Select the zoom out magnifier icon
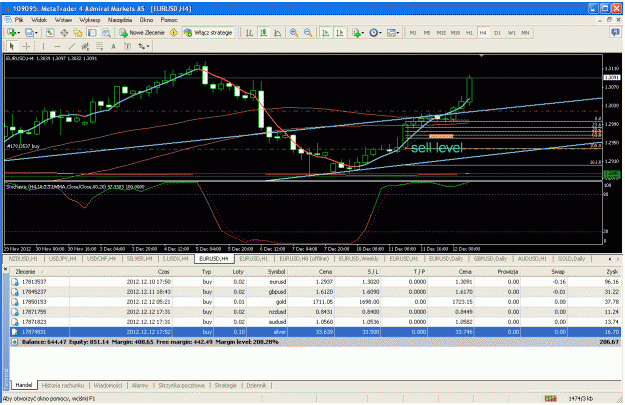Image resolution: width=625 pixels, height=405 pixels. coord(308,33)
